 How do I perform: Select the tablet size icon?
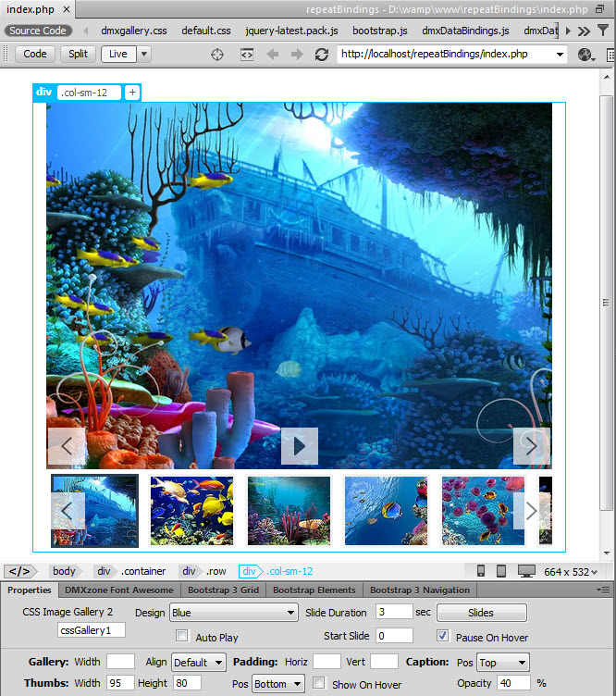[x=501, y=571]
